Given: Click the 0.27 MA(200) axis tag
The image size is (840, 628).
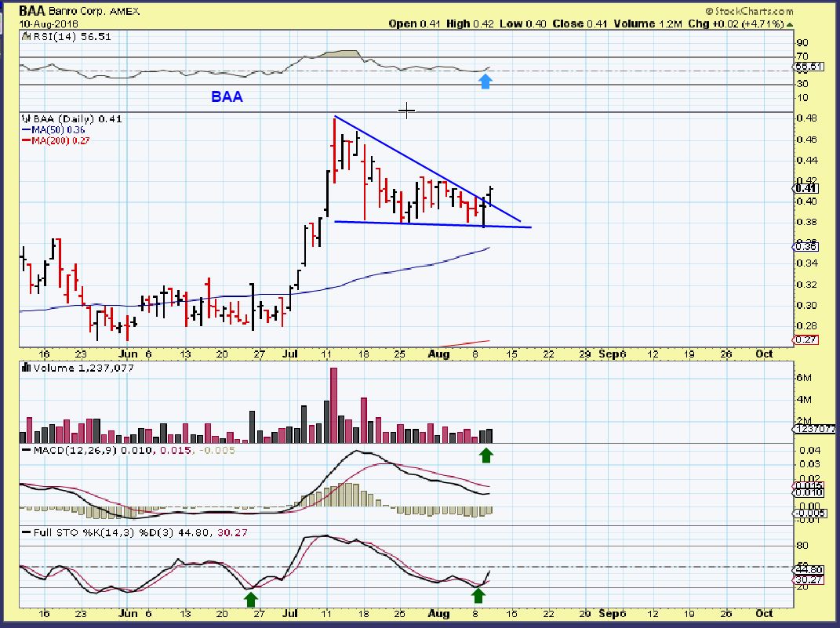Looking at the screenshot, I should click(805, 339).
